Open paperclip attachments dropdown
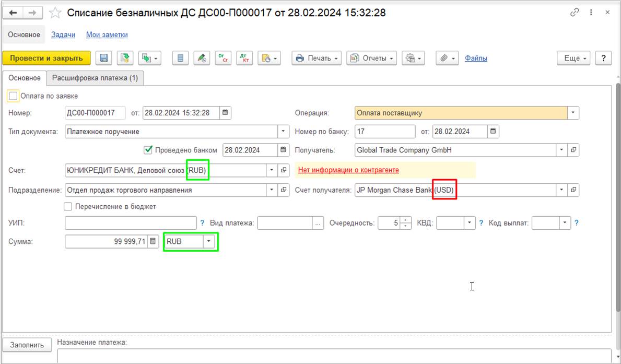Viewport: 621px width, 364px height. click(x=448, y=58)
